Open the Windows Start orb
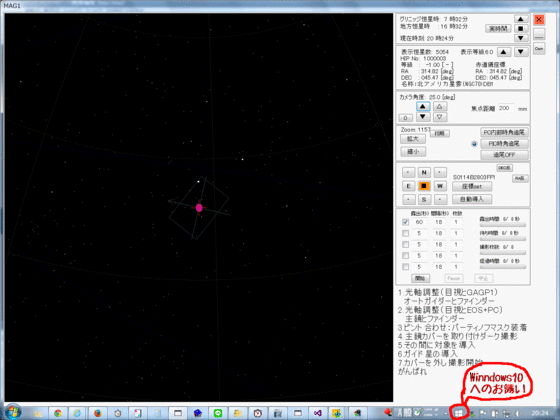Viewport: 560px width, 420px height. click(13, 412)
